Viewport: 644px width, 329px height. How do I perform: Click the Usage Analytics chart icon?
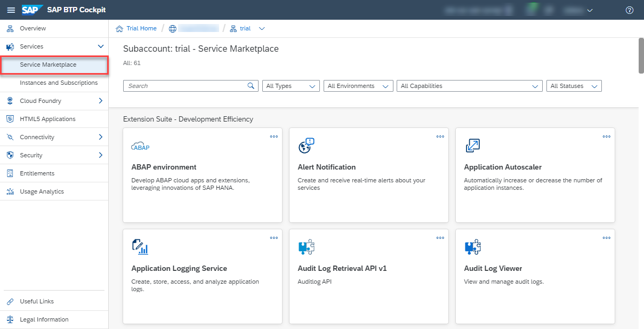(x=10, y=191)
